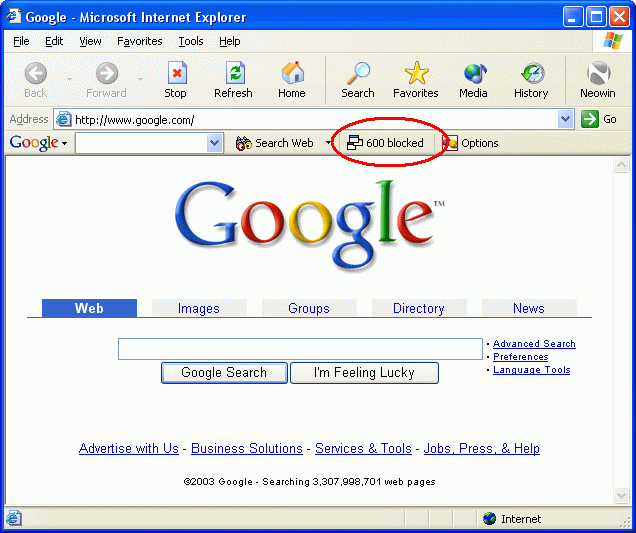Viewport: 636px width, 533px height.
Task: Click the scrollbar up arrow
Action: 621,164
